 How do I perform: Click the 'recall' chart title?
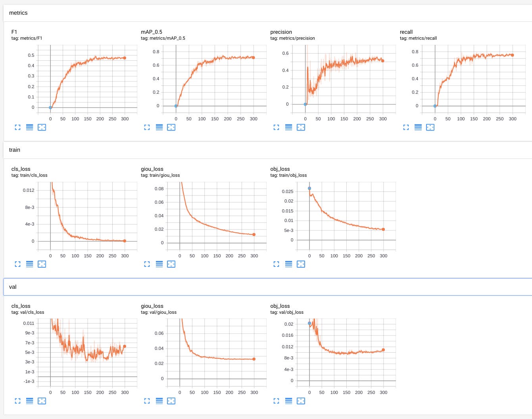(x=406, y=32)
